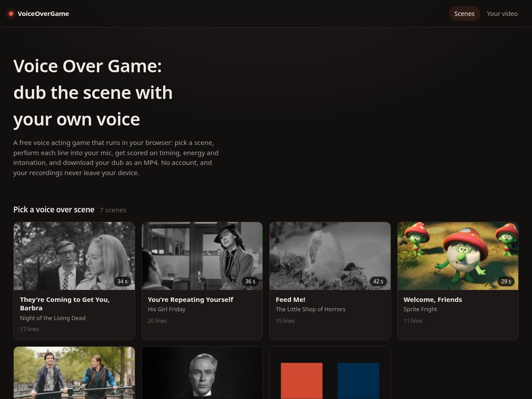Click the Pick a voice over scene heading
The width and height of the screenshot is (532, 399).
click(54, 210)
